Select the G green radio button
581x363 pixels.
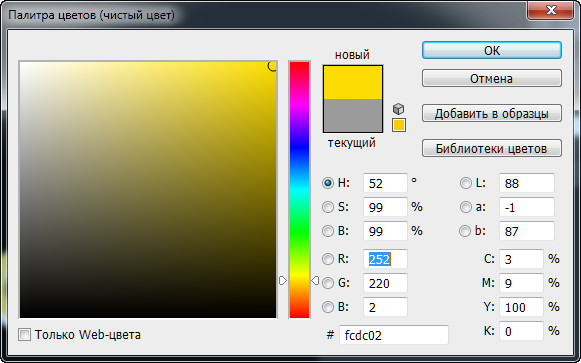(328, 283)
